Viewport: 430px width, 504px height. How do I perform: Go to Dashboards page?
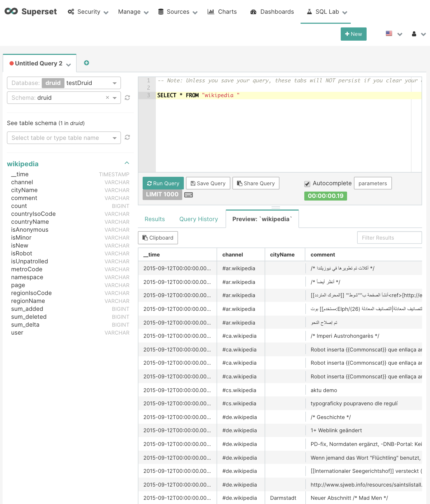(272, 12)
